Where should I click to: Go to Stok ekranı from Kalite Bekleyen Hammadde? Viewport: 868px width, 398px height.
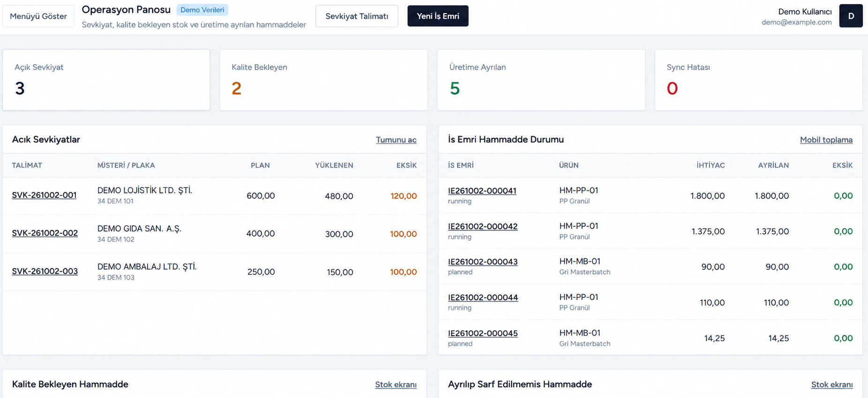[x=396, y=384]
